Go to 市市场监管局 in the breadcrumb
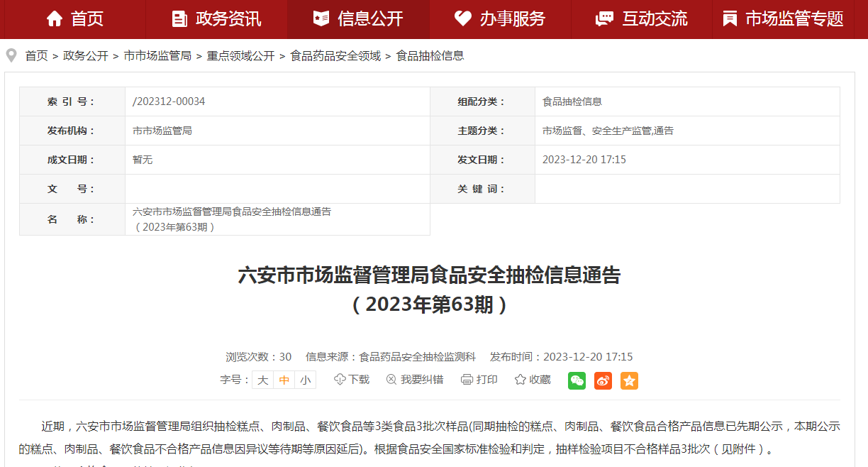868x467 pixels. point(157,55)
